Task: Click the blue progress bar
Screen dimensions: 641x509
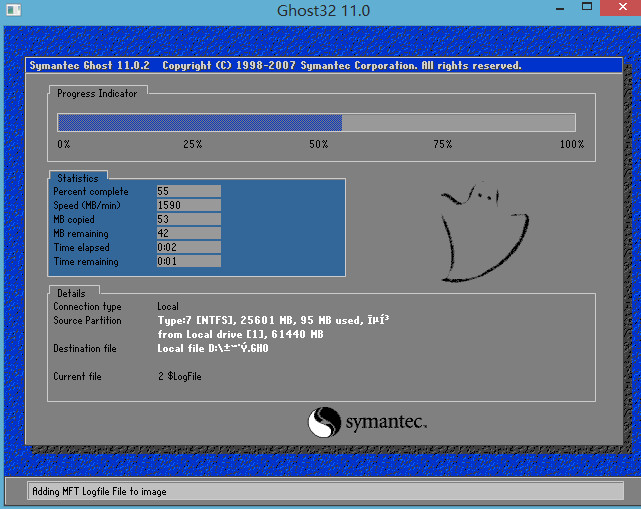Action: pos(316,123)
